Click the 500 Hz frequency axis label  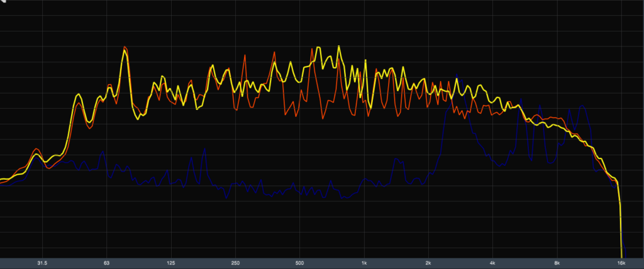[x=300, y=263]
